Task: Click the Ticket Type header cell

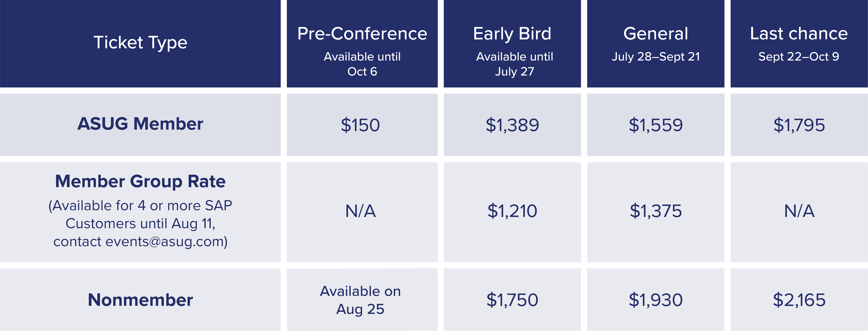Action: [x=140, y=43]
